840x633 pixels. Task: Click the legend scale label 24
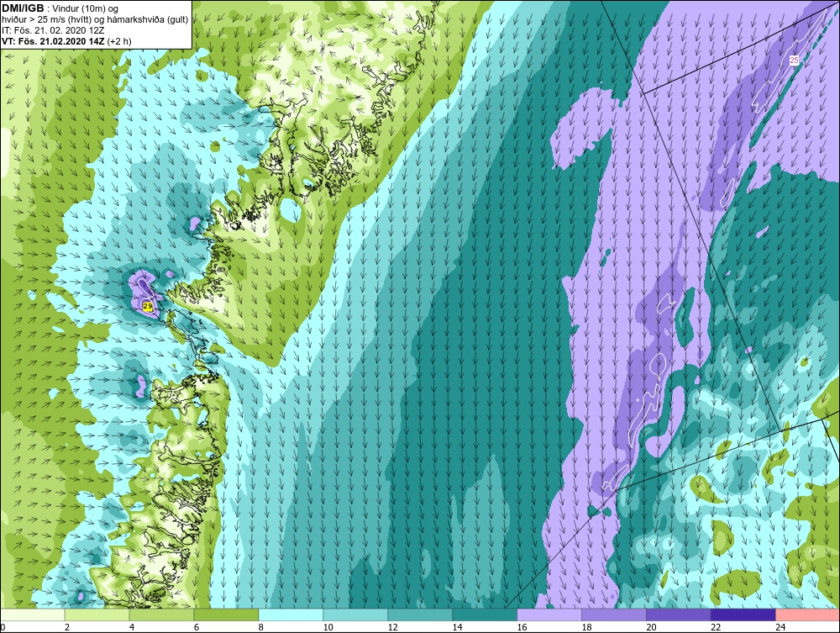[781, 627]
